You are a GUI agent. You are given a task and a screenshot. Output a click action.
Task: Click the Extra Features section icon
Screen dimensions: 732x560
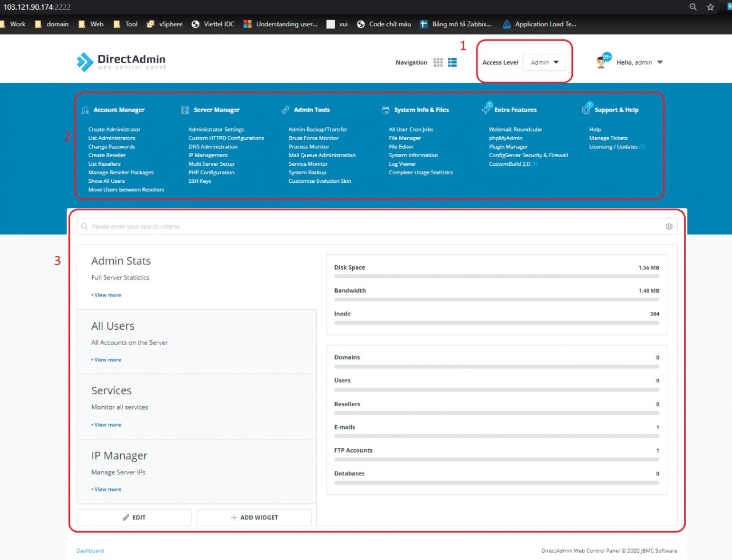(486, 109)
